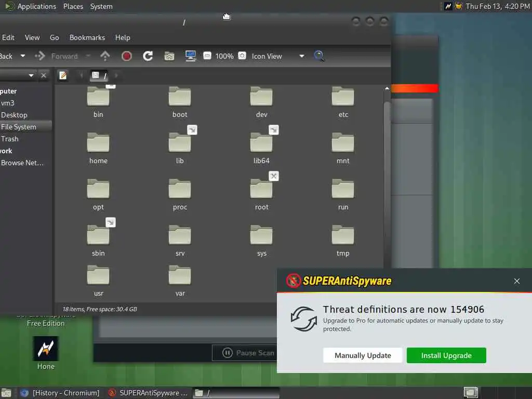Click the Manually Update button

[363, 355]
